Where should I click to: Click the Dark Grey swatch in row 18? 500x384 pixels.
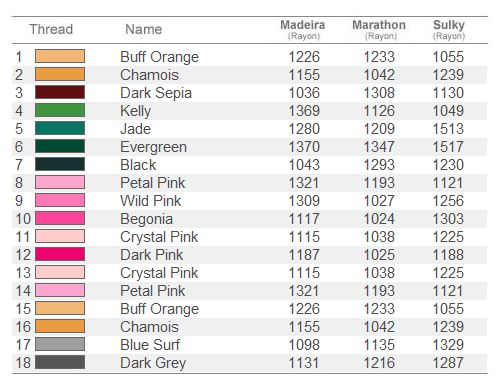60,362
